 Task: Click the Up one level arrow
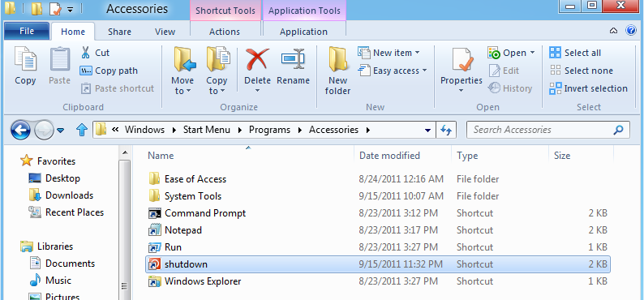(x=82, y=131)
